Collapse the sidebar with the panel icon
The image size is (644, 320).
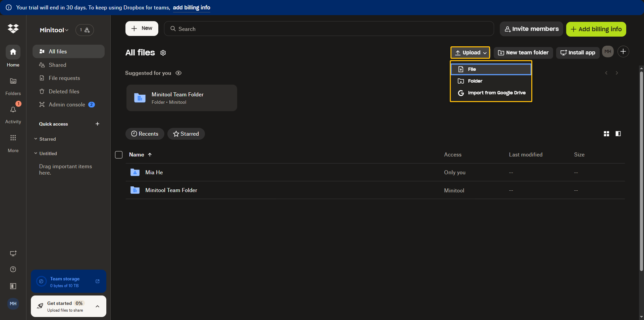[x=13, y=286]
